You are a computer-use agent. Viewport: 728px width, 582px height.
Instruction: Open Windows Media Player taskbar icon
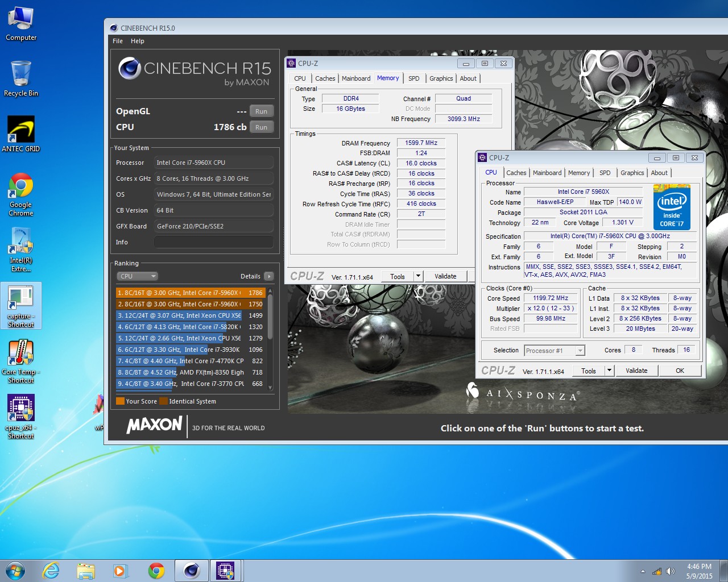coord(121,571)
